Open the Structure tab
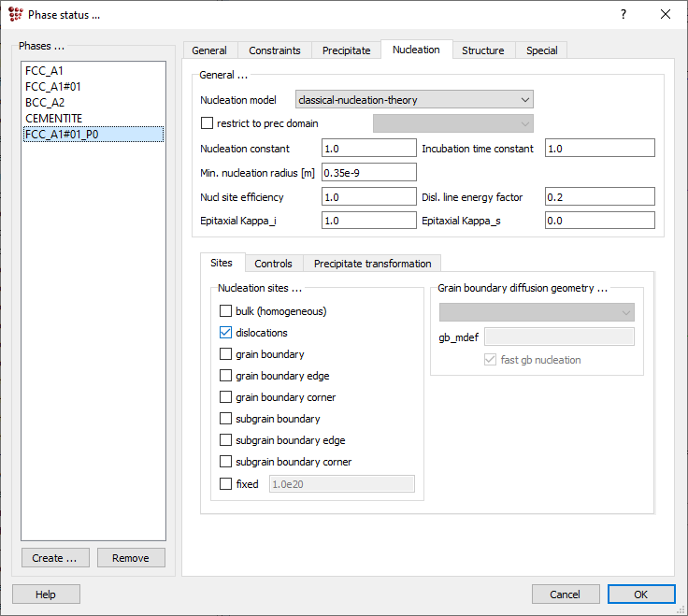Viewport: 688px width, 616px height. 483,50
